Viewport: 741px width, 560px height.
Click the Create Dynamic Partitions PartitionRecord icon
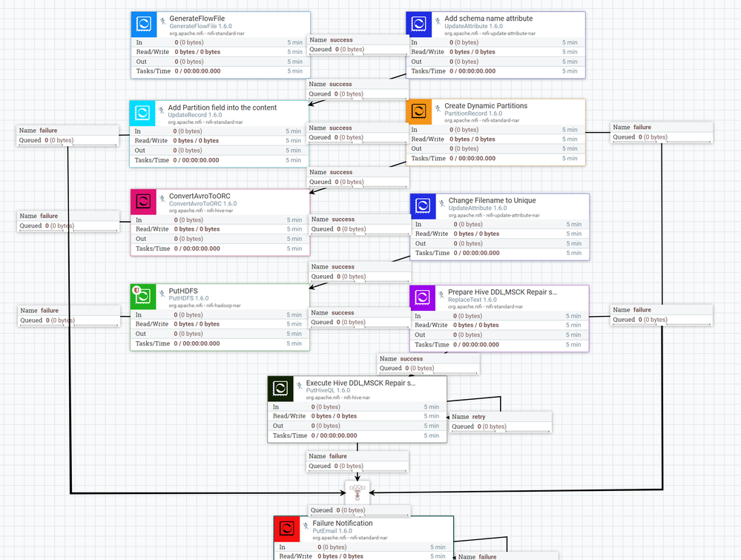pos(419,111)
